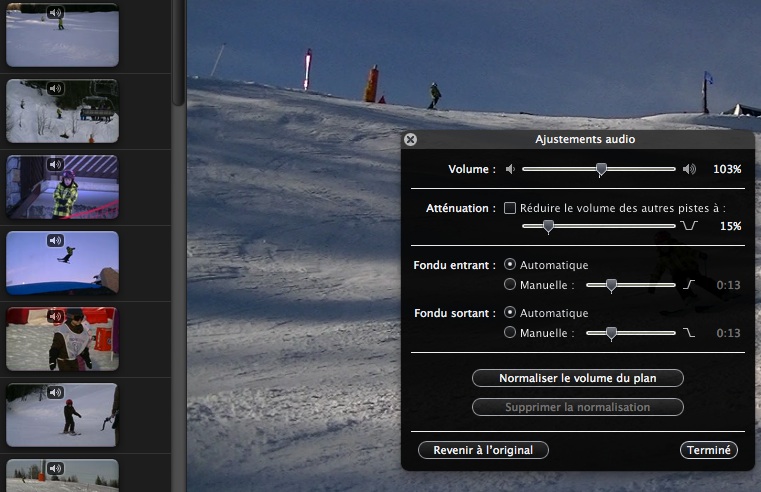The image size is (761, 492).
Task: Click the 0:13 Fondu entrant duration
Action: pyautogui.click(x=728, y=285)
